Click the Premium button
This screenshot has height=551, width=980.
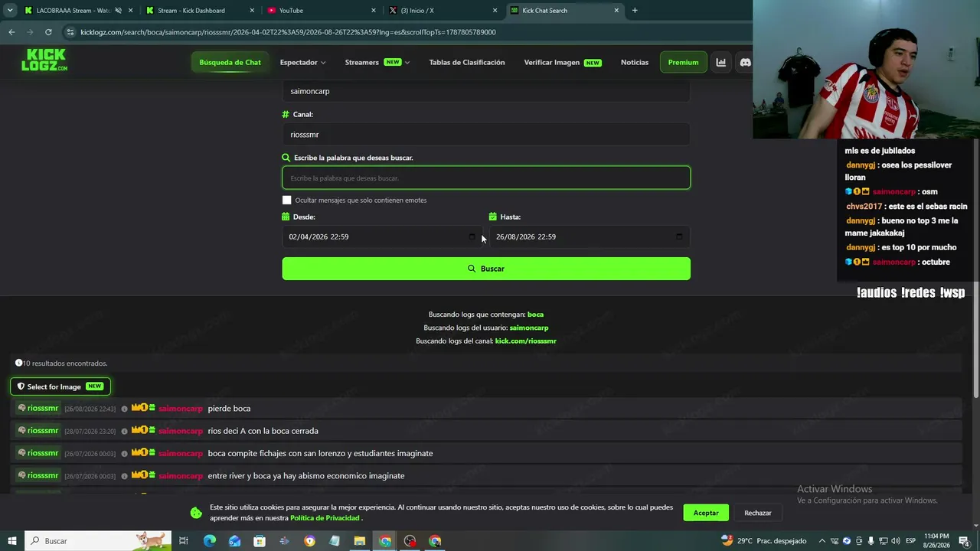coord(683,63)
